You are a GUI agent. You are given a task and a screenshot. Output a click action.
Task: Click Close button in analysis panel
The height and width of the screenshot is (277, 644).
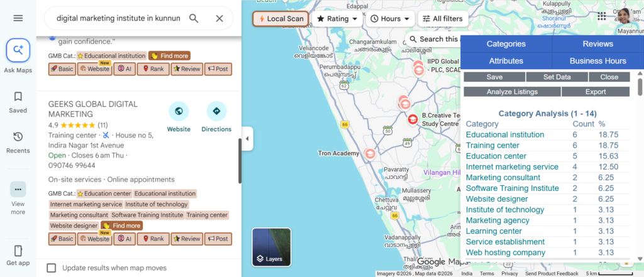[609, 77]
